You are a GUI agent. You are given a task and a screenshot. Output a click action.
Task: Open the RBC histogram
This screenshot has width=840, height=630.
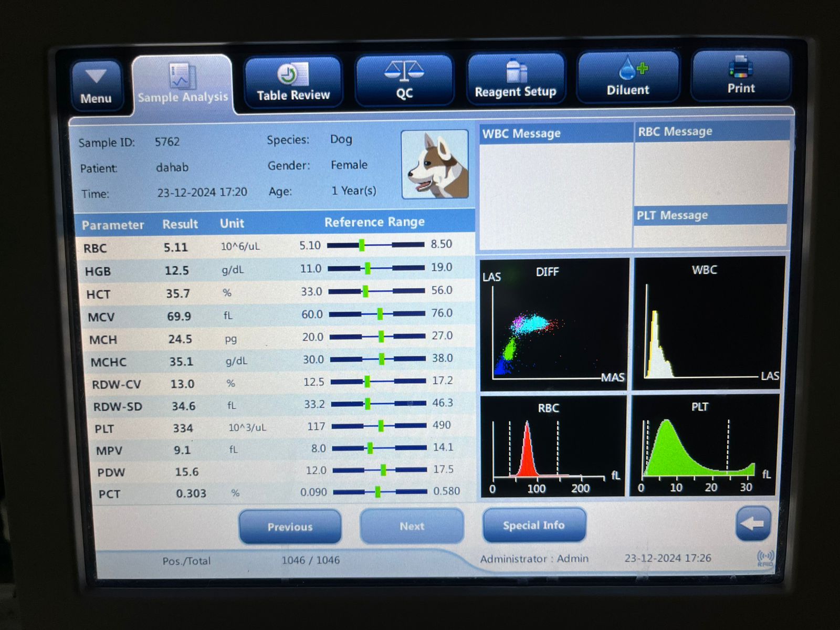coord(553,446)
